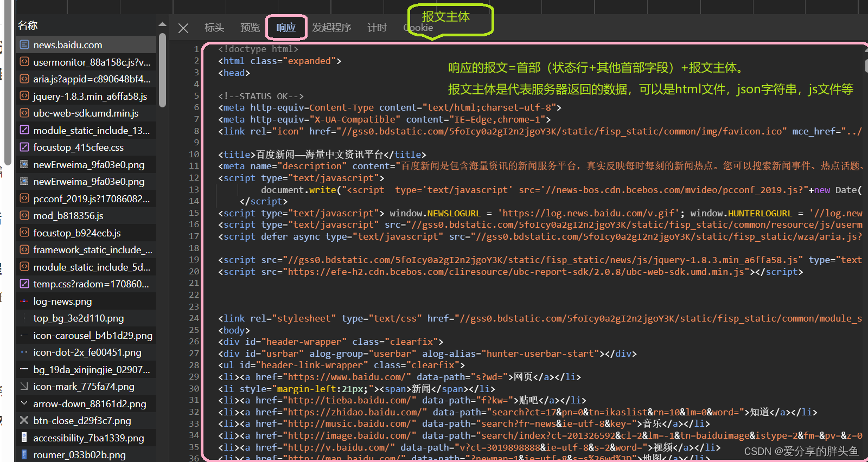Click script icon of usermonitor_88a158c.js
The height and width of the screenshot is (462, 868).
[24, 62]
